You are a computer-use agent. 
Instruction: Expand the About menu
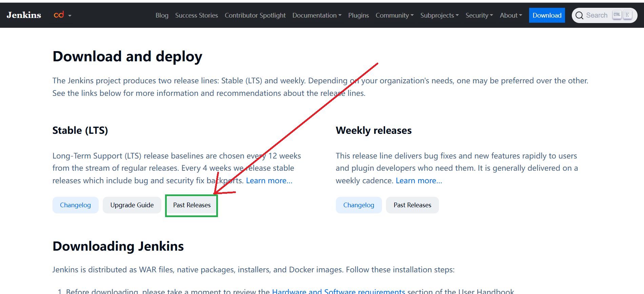511,15
